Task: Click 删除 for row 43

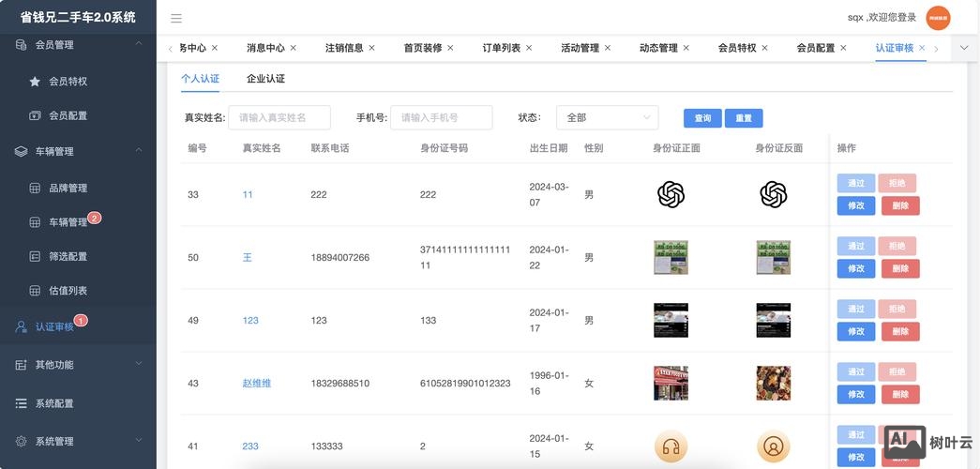Action: coord(900,395)
